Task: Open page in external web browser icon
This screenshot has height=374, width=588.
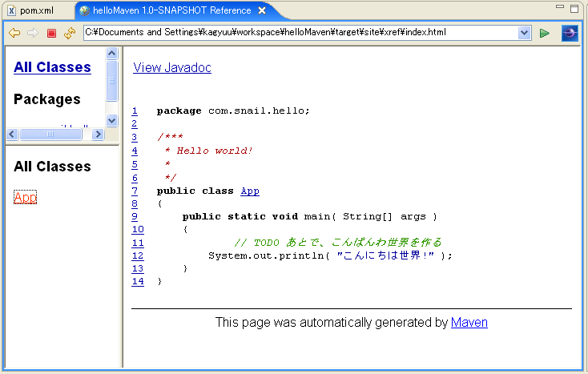Action: pos(569,33)
